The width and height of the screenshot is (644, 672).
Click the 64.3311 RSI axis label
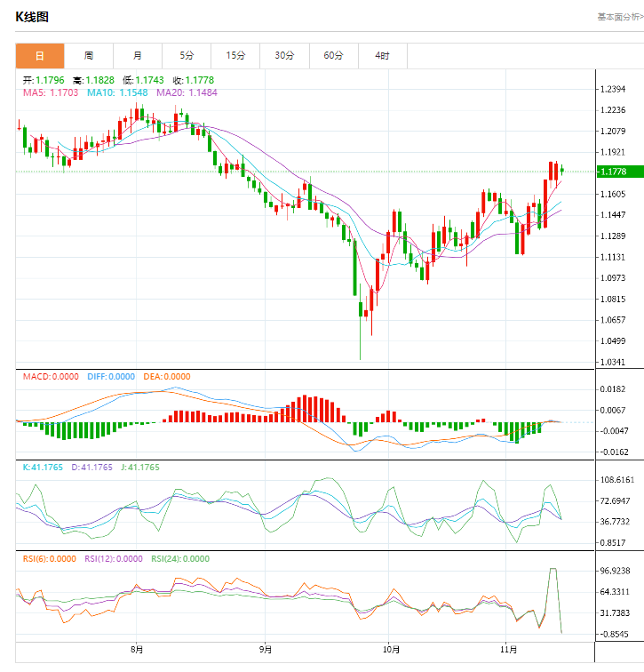click(615, 592)
